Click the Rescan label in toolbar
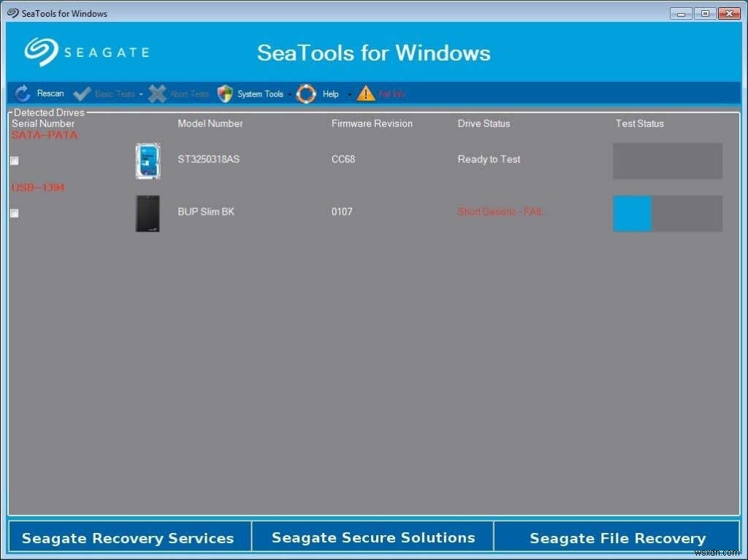748x560 pixels. (x=50, y=93)
